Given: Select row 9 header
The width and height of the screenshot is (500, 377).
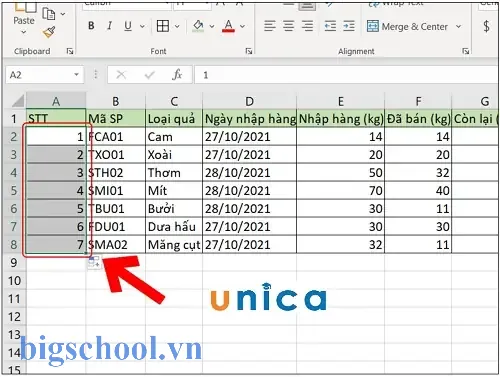Looking at the screenshot, I should pos(14,263).
